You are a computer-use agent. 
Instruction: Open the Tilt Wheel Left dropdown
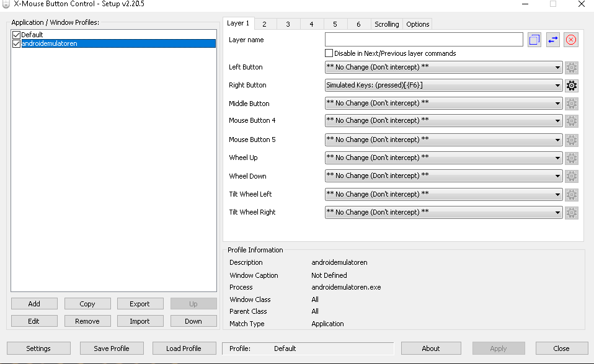(443, 194)
